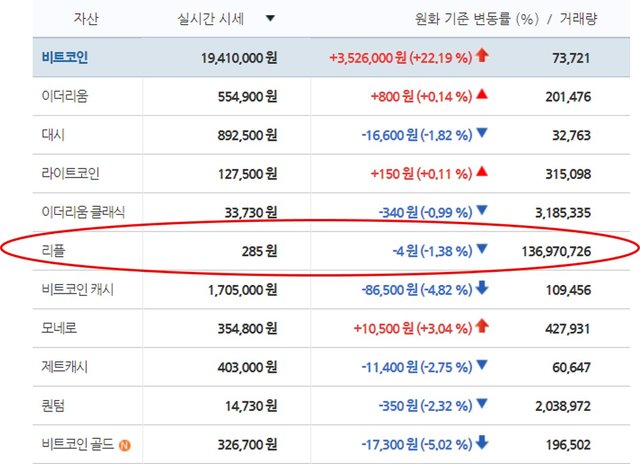Viewport: 640px width, 464px height.
Task: Click the change +3,526,000 원 (+22.19 %)
Action: [401, 58]
